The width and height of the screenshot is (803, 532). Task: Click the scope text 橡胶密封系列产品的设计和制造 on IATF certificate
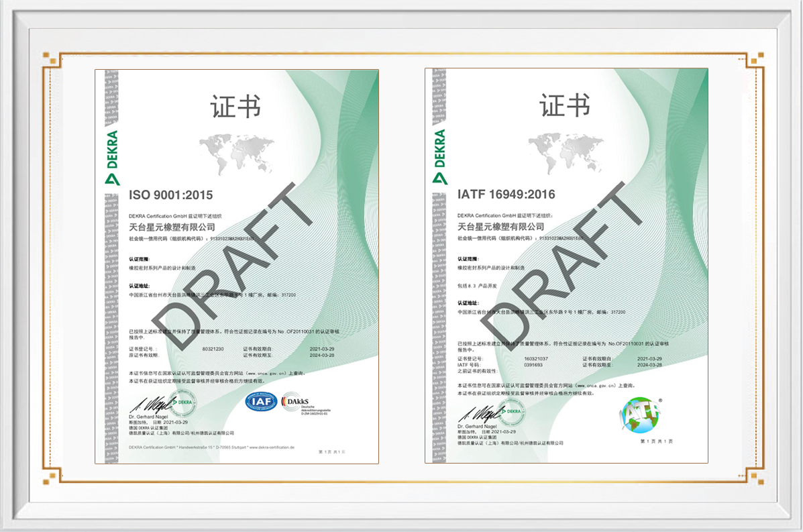pyautogui.click(x=491, y=268)
